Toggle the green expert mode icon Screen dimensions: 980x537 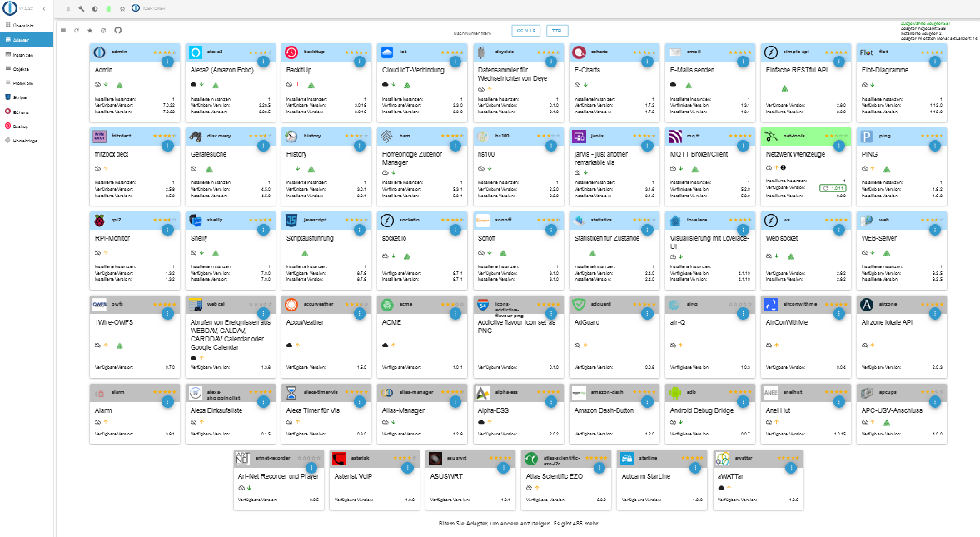tap(108, 9)
